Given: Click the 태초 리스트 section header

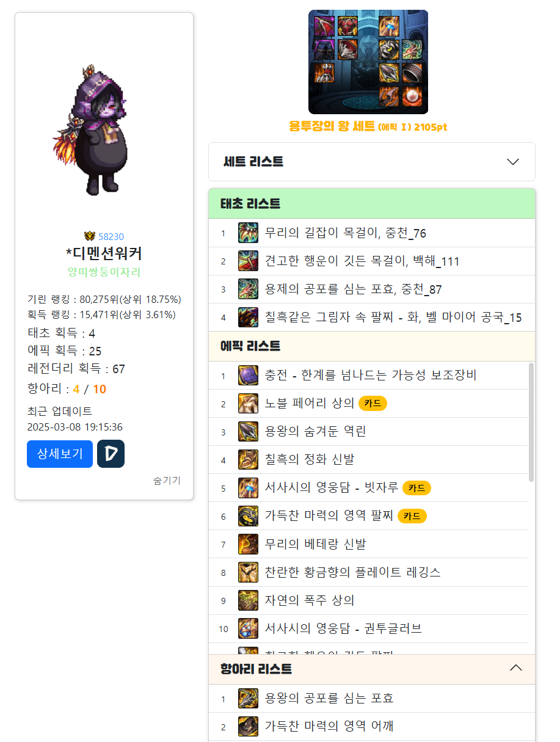Looking at the screenshot, I should tap(372, 203).
